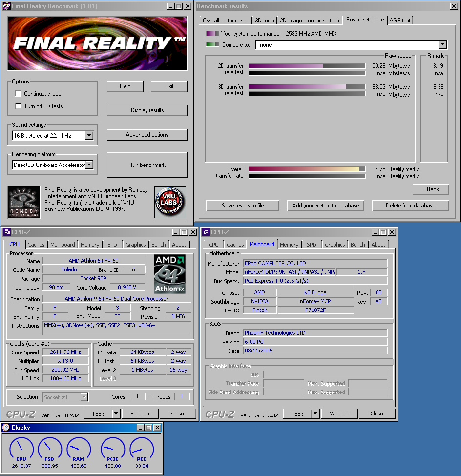
Task: Click the AMD Athlon 64 FX logo
Action: click(170, 274)
